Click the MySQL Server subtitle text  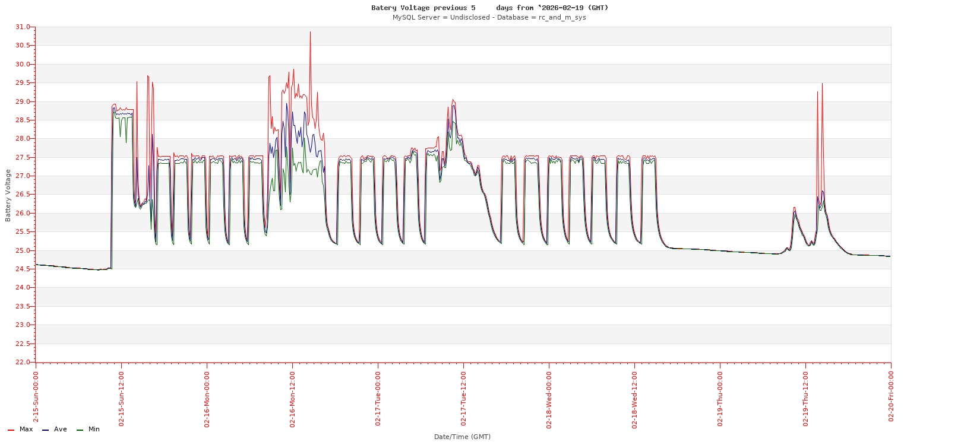click(489, 17)
